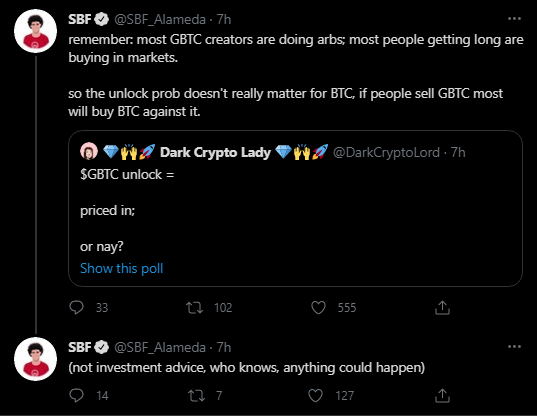Open Dark Crypto Lady display name
537x416 pixels.
tap(215, 152)
